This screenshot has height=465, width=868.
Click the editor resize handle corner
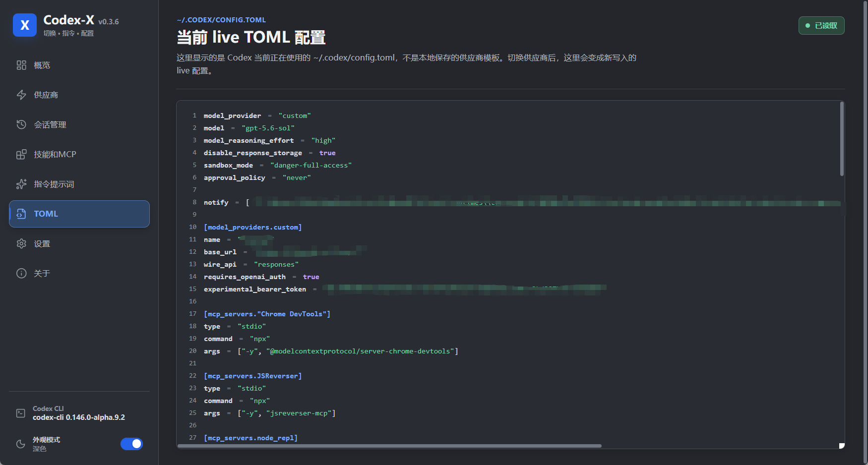[842, 446]
